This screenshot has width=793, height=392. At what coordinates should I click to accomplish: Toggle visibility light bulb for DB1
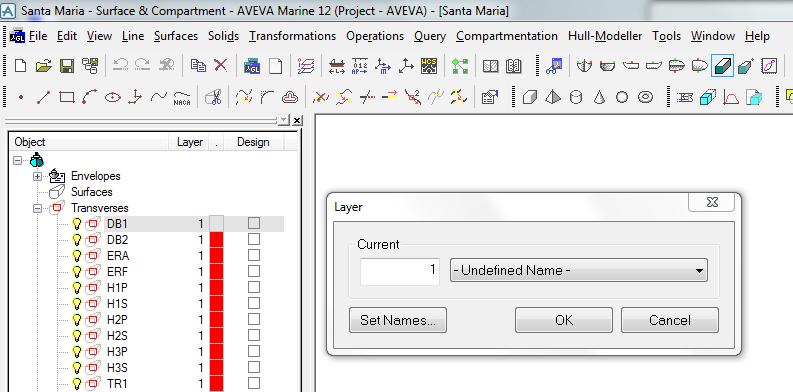point(77,223)
